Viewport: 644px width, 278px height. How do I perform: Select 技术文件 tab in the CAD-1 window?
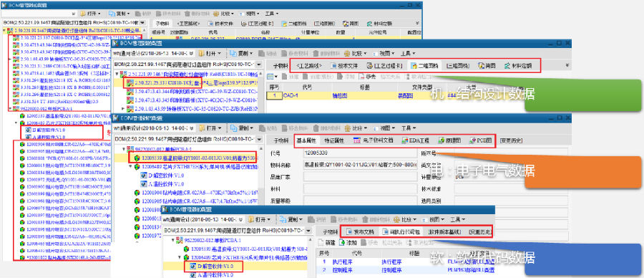tap(345, 65)
